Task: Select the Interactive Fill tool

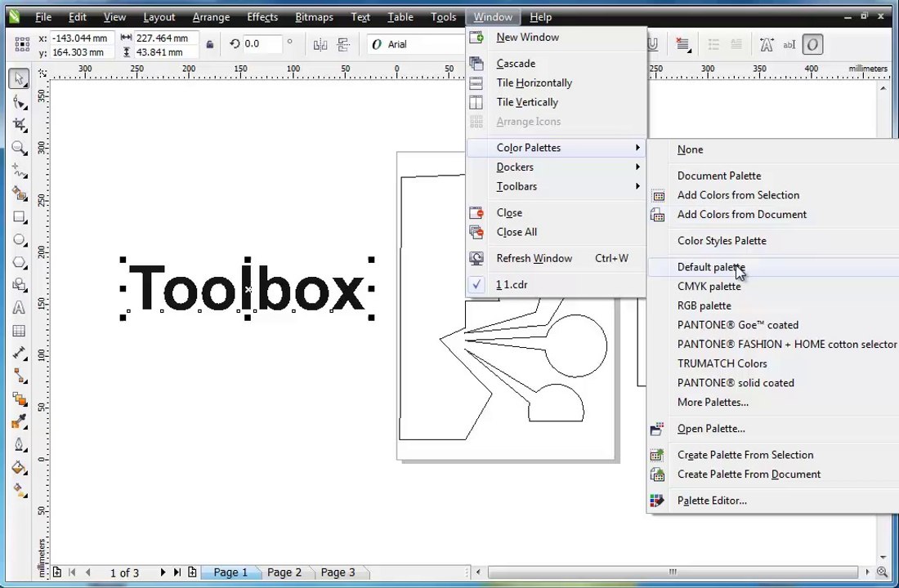Action: click(19, 491)
